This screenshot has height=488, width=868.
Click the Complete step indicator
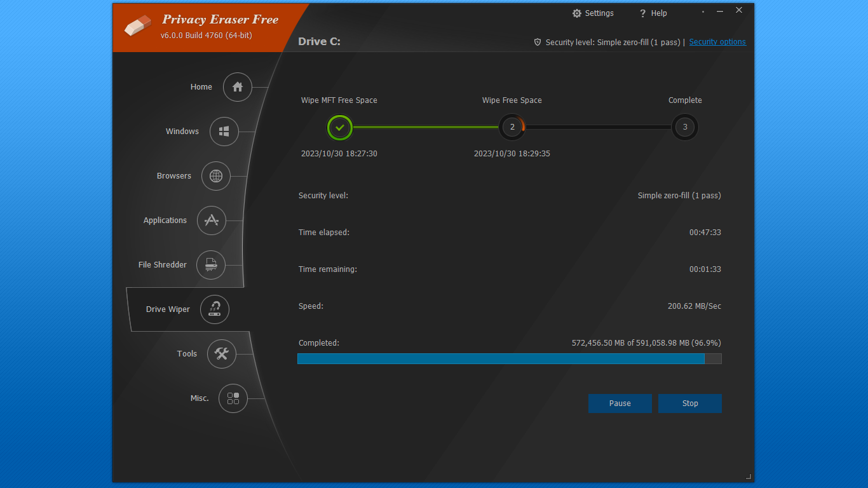pos(684,127)
